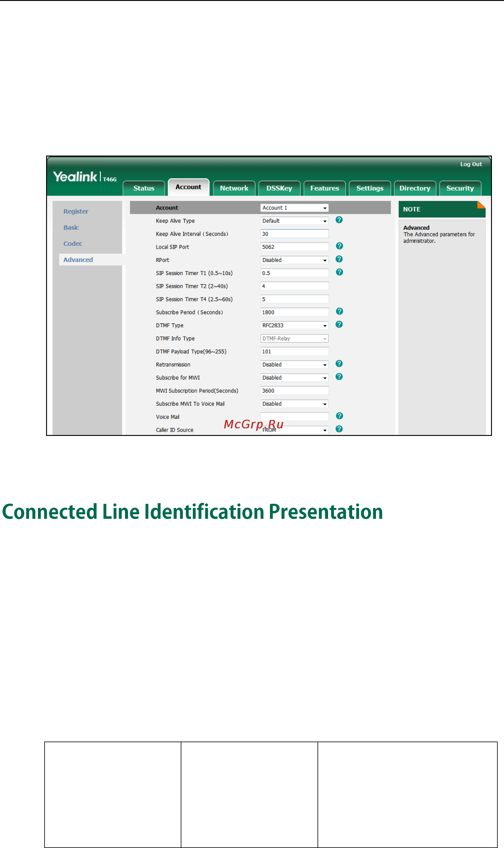Click help icon for Caller ID Source
Screen dimensions: 504x848
tap(339, 429)
